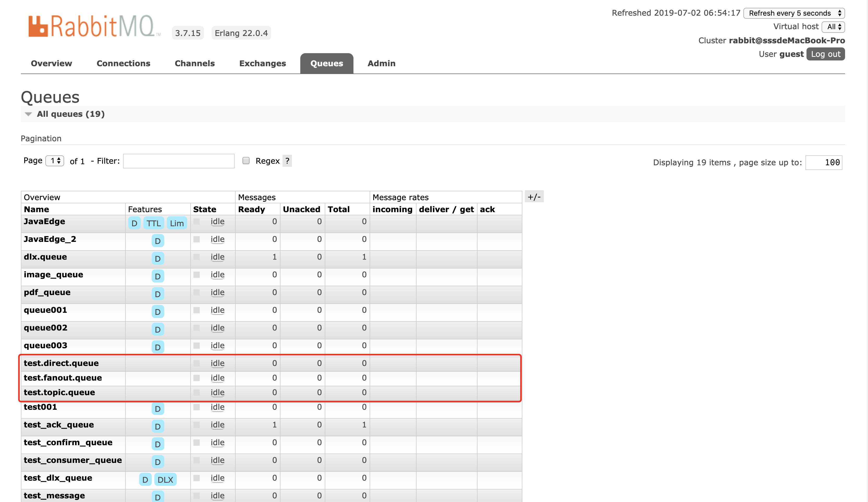Click the Filter text field
This screenshot has width=868, height=502.
tap(178, 161)
